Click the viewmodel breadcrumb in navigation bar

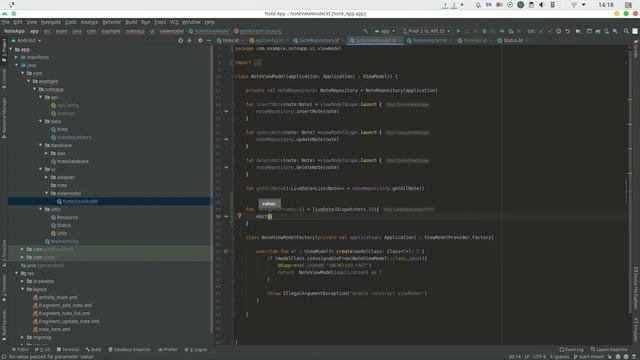point(171,31)
